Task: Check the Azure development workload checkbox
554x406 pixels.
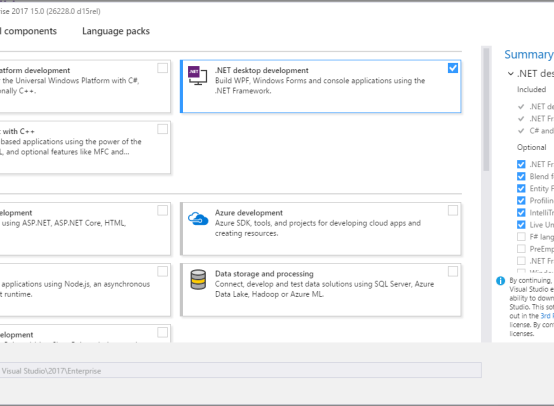Action: tap(453, 211)
